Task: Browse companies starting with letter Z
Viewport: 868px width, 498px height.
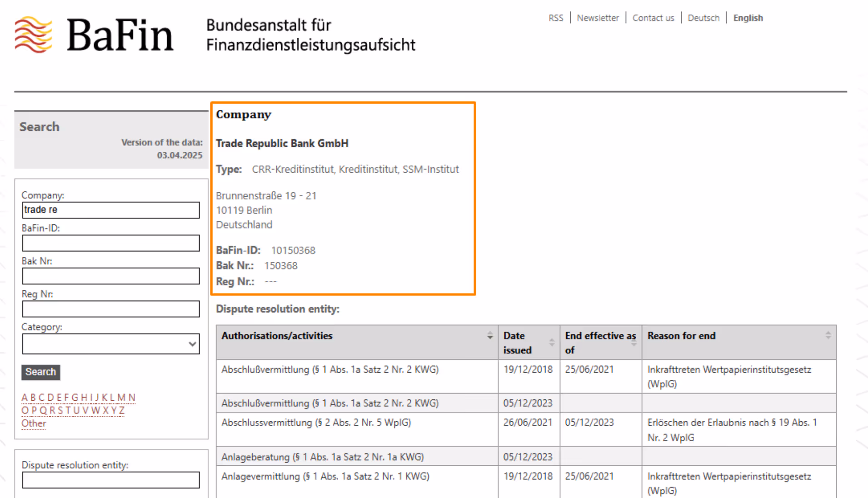Action: tap(122, 410)
